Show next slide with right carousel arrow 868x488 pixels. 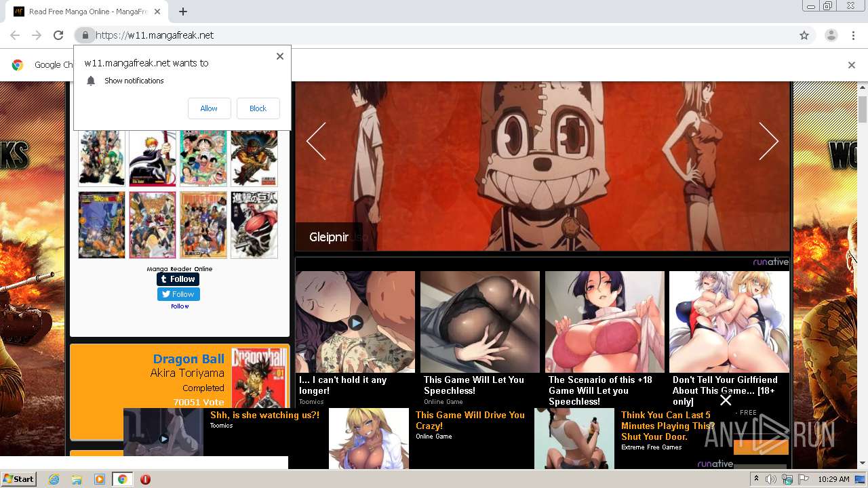coord(768,141)
